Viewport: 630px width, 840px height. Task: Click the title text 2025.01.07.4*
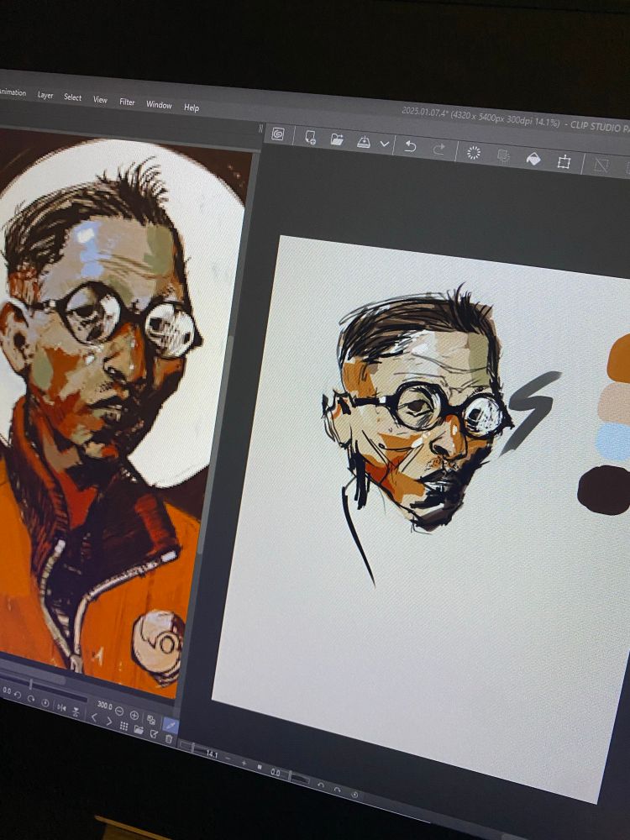pos(425,113)
